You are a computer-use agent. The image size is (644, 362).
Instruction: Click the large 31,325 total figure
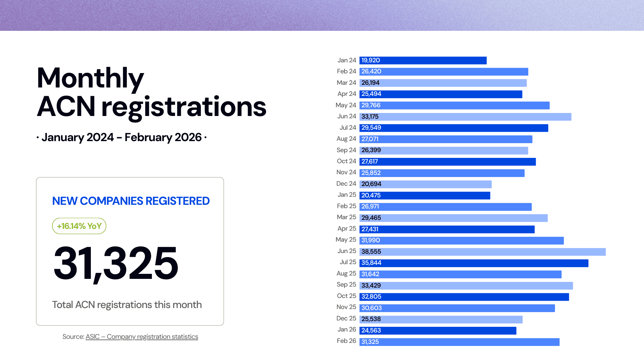coord(116,263)
